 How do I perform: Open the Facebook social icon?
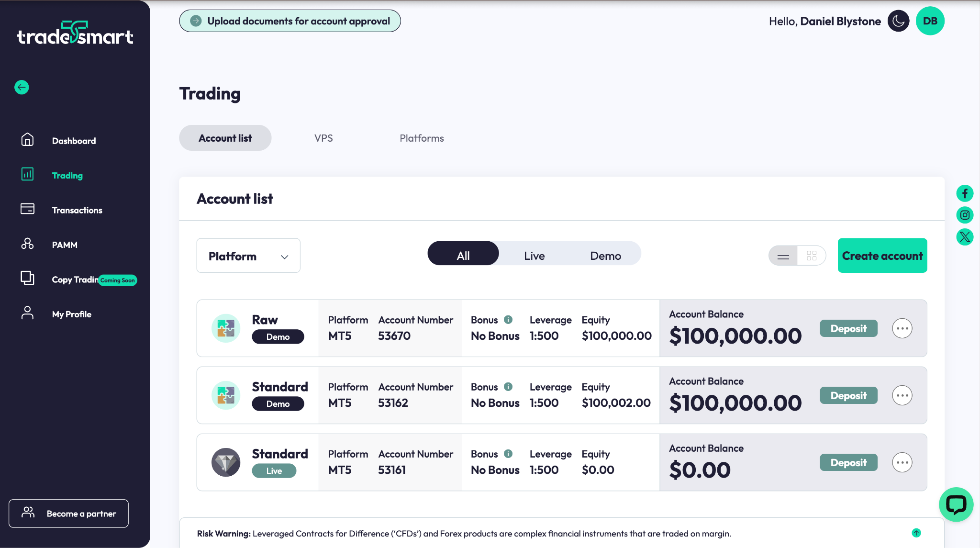coord(965,193)
